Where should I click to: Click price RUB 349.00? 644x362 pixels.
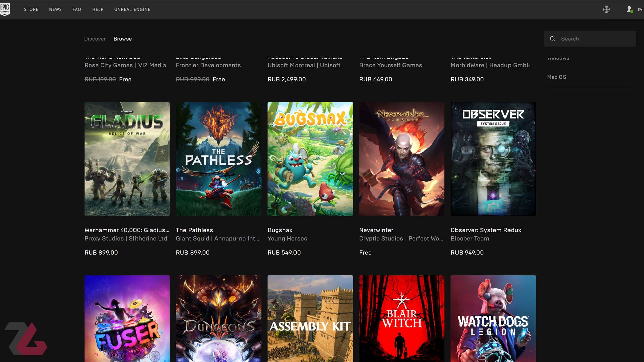[x=467, y=79]
